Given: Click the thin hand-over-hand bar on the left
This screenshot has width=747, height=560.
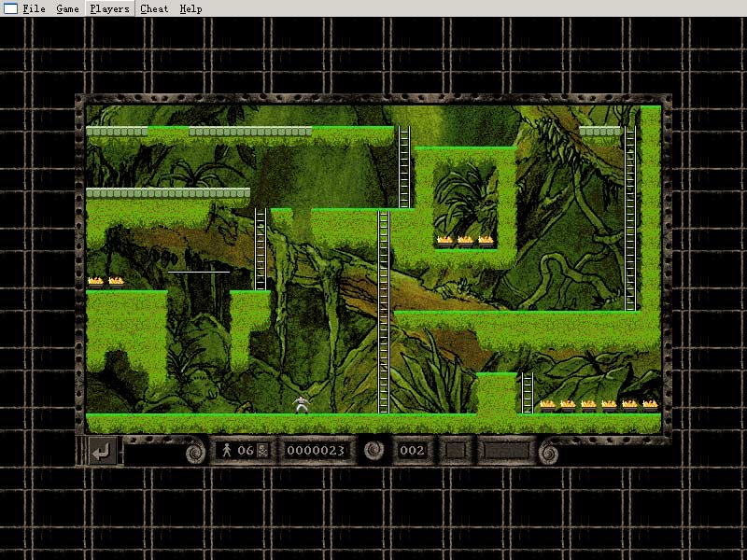Looking at the screenshot, I should click(x=199, y=272).
